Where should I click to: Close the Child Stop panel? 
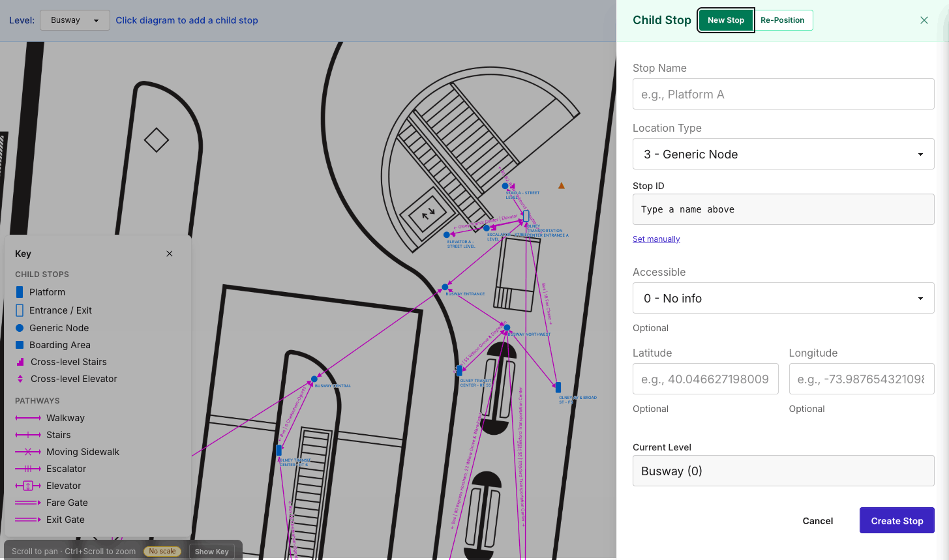(x=924, y=20)
